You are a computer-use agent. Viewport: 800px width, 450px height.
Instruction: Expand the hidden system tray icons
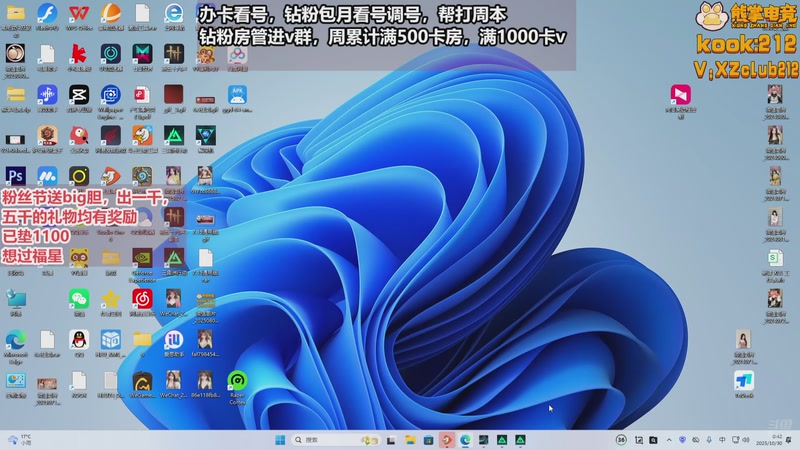coord(669,440)
